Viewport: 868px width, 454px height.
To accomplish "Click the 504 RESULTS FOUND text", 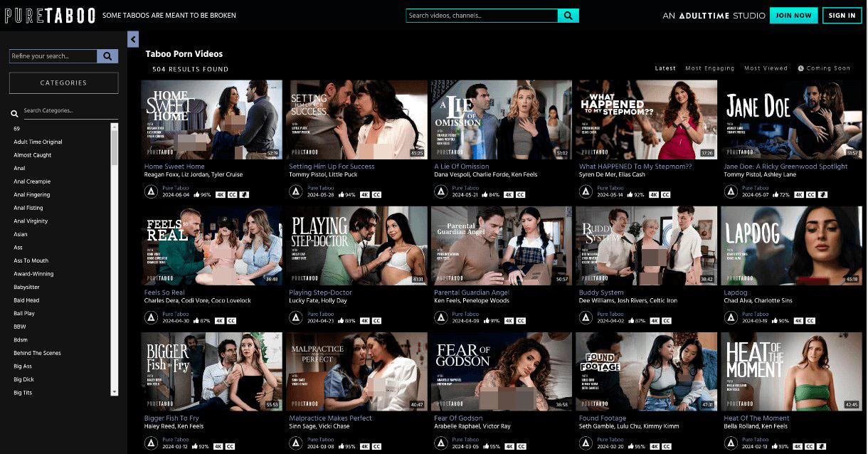I will (191, 69).
